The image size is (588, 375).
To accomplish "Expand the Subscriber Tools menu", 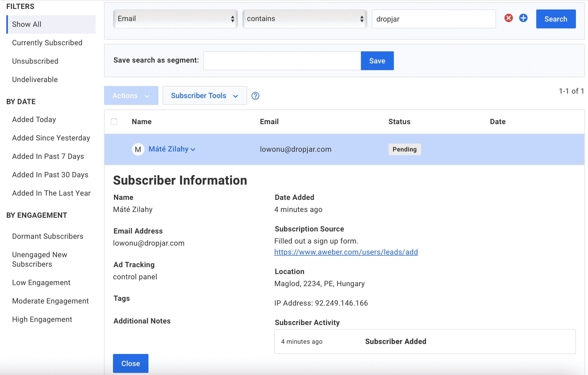I will click(205, 95).
